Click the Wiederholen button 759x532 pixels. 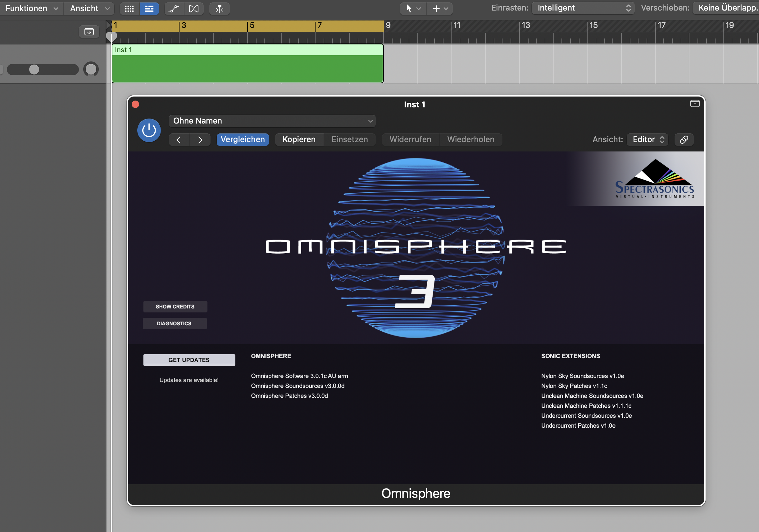pyautogui.click(x=471, y=139)
